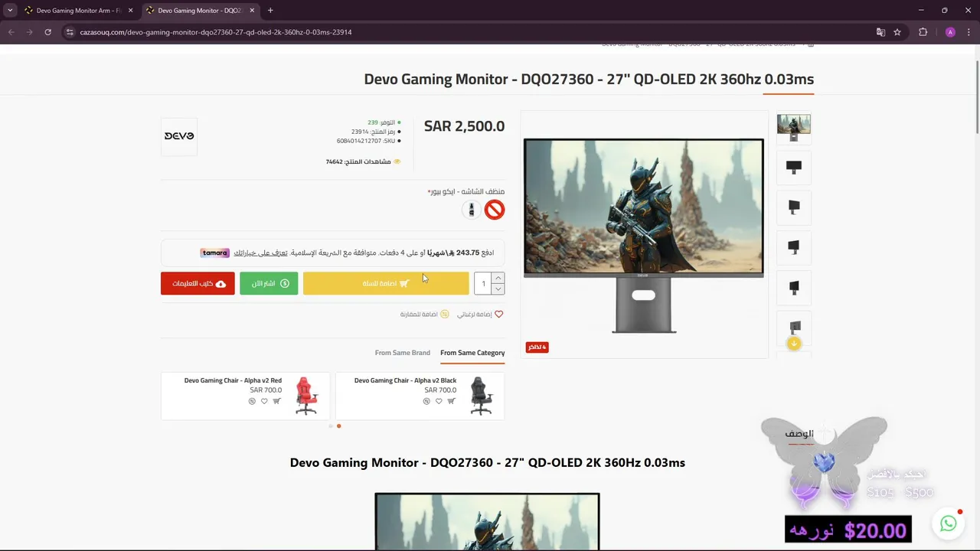Image resolution: width=980 pixels, height=551 pixels.
Task: Increase quantity with the up arrow
Action: [498, 278]
